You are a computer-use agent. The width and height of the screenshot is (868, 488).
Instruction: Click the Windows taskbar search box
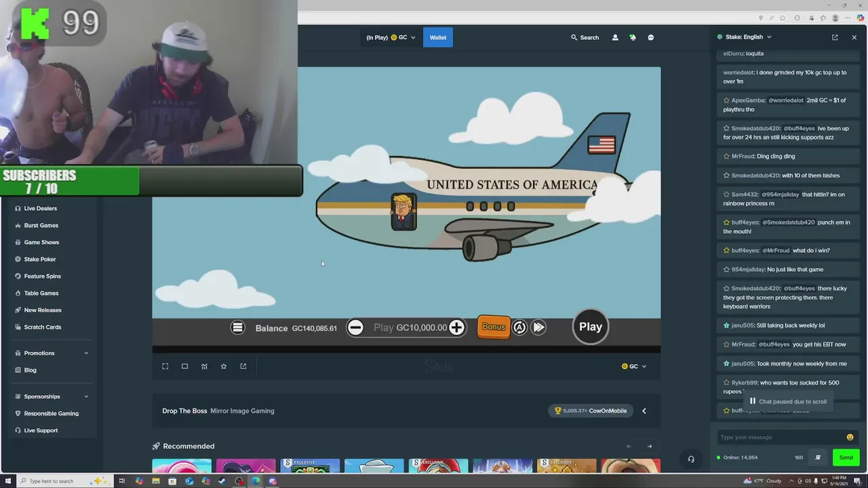pyautogui.click(x=65, y=481)
